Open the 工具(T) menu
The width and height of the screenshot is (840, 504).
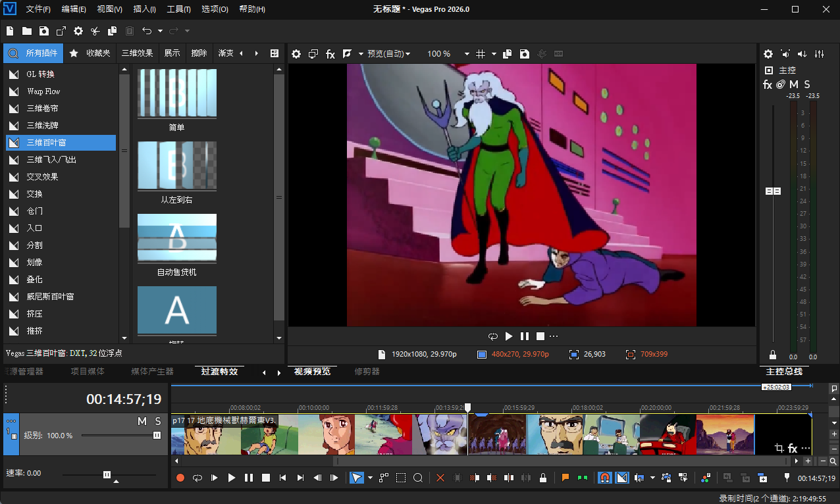[x=178, y=9]
